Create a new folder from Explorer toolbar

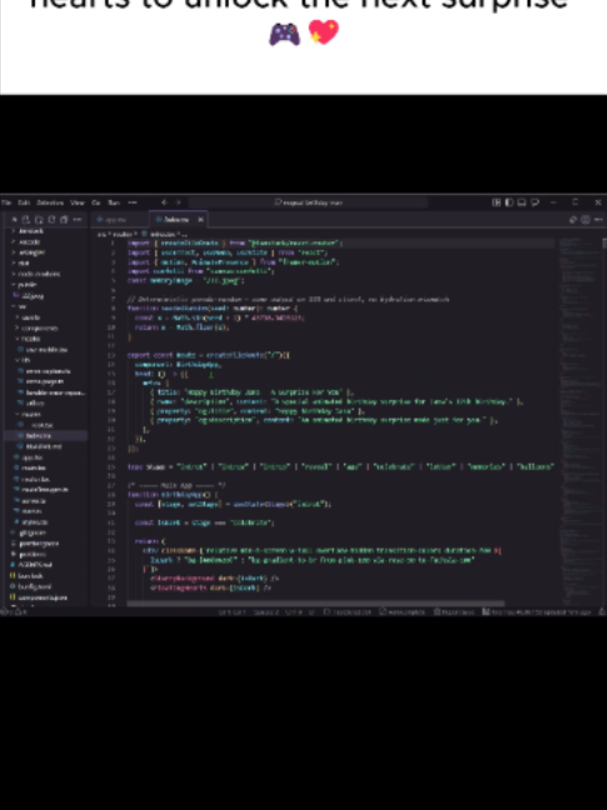[39, 220]
